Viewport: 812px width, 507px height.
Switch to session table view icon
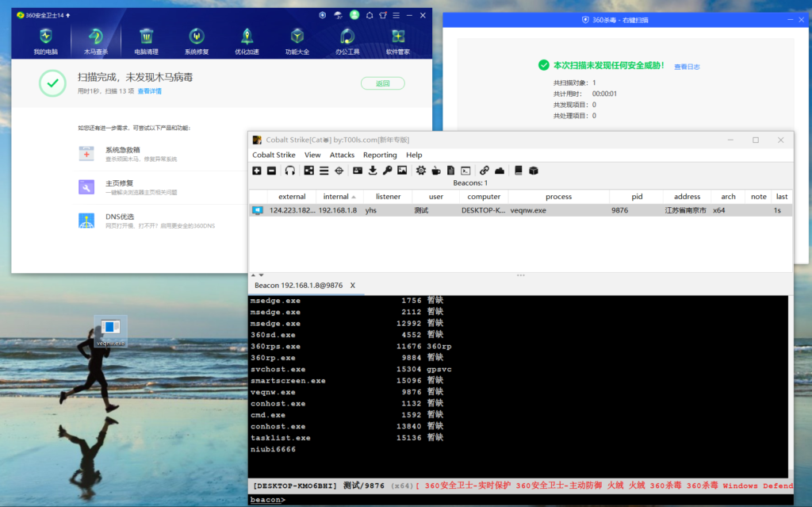tap(324, 171)
